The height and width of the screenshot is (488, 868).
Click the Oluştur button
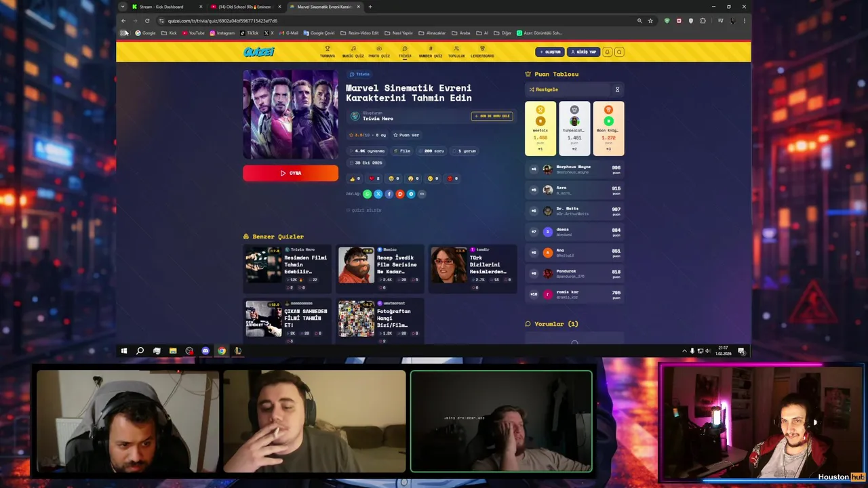click(550, 52)
